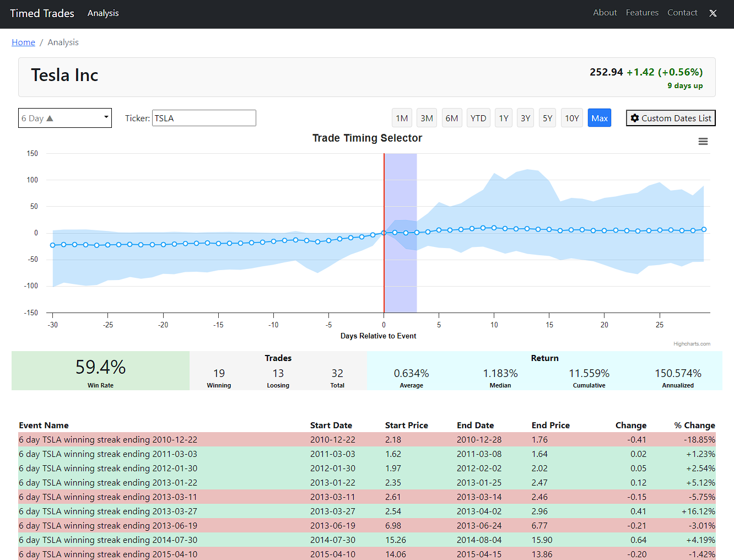
Task: Click the 13 losing trades count
Action: pos(278,374)
